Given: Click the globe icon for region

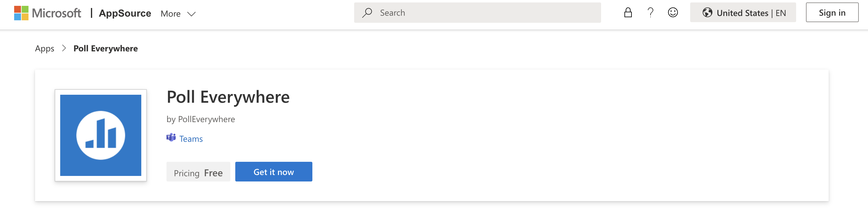Looking at the screenshot, I should [707, 13].
